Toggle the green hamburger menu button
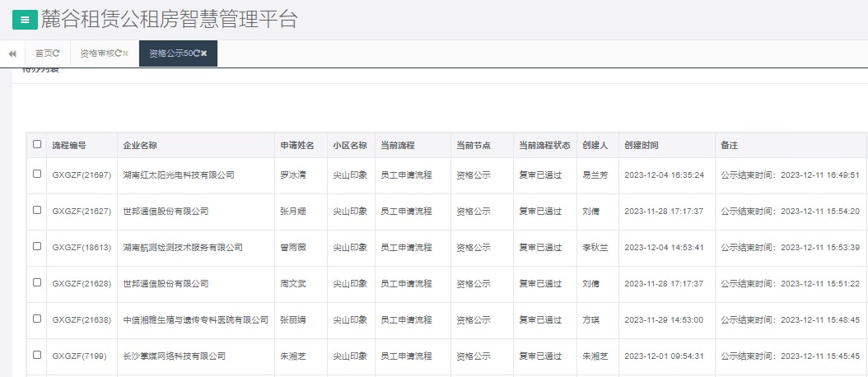The image size is (868, 377). point(25,20)
